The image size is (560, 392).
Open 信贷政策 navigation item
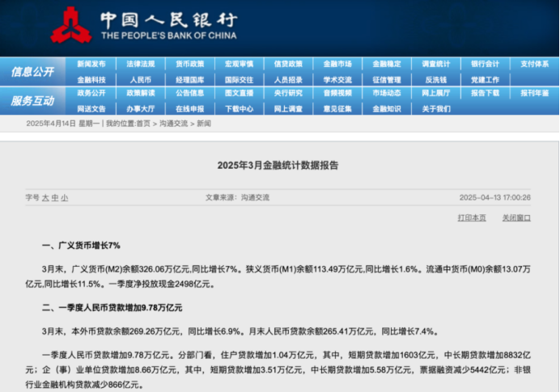[288, 64]
